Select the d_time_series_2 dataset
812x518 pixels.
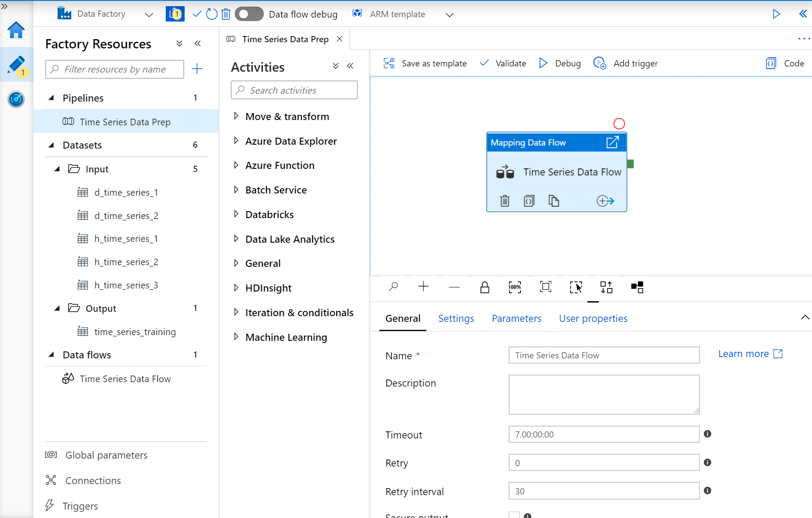tap(126, 215)
